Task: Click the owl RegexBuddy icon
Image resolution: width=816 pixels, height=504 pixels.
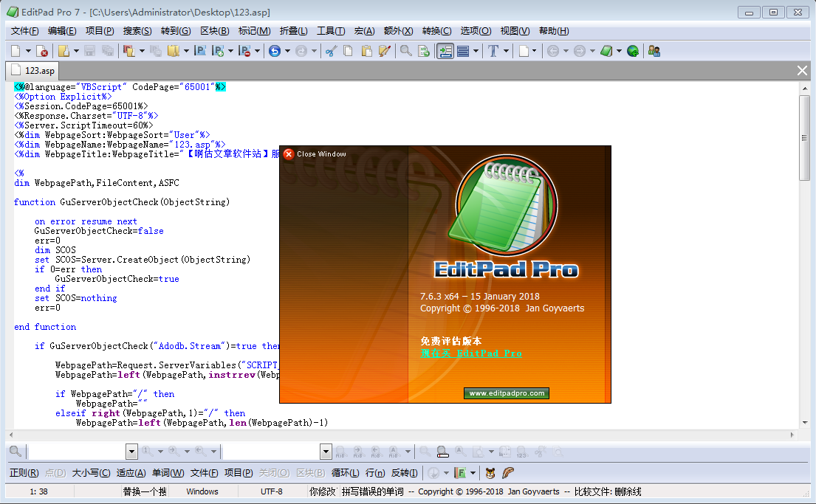Action: [x=490, y=473]
